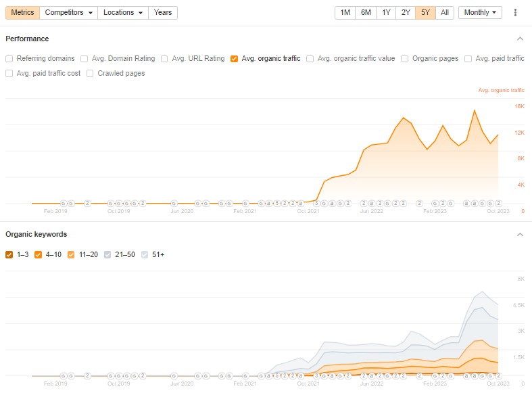
Task: Click the Avg. organic traffic axis label
Action: [x=501, y=90]
